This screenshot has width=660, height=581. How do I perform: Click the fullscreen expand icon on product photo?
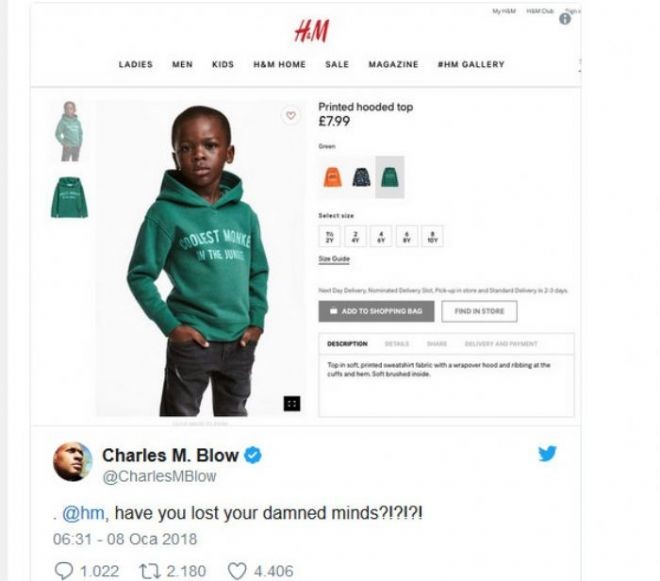tap(292, 404)
